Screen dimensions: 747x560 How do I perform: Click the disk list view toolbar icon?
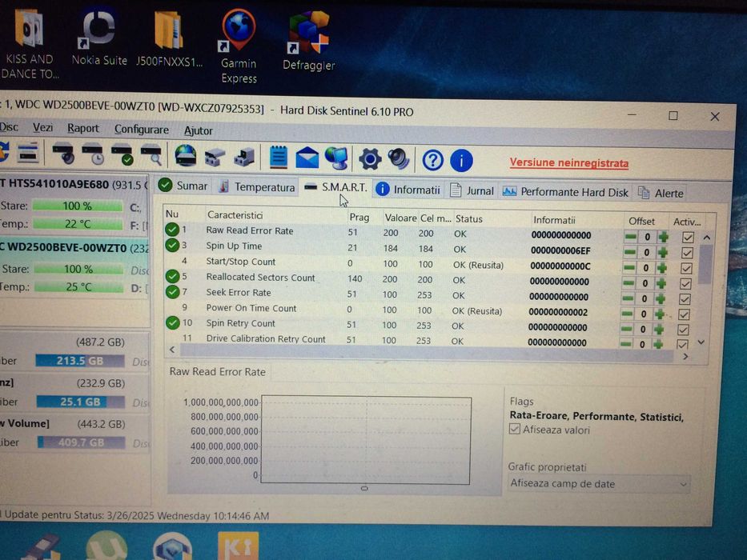click(28, 154)
